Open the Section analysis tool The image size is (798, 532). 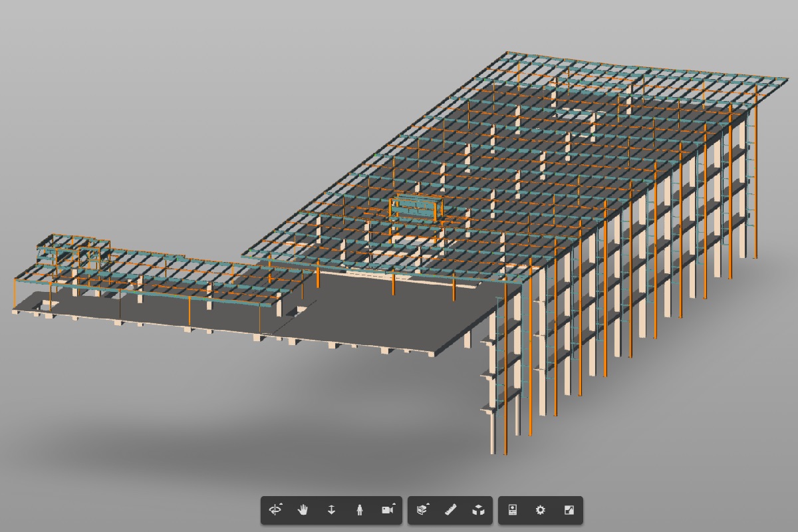point(422,510)
